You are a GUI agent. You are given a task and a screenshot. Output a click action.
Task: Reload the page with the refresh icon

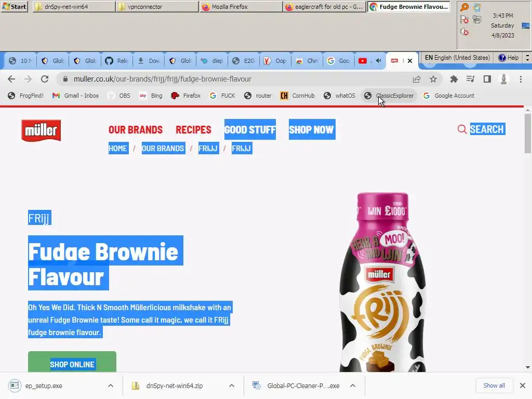(45, 79)
